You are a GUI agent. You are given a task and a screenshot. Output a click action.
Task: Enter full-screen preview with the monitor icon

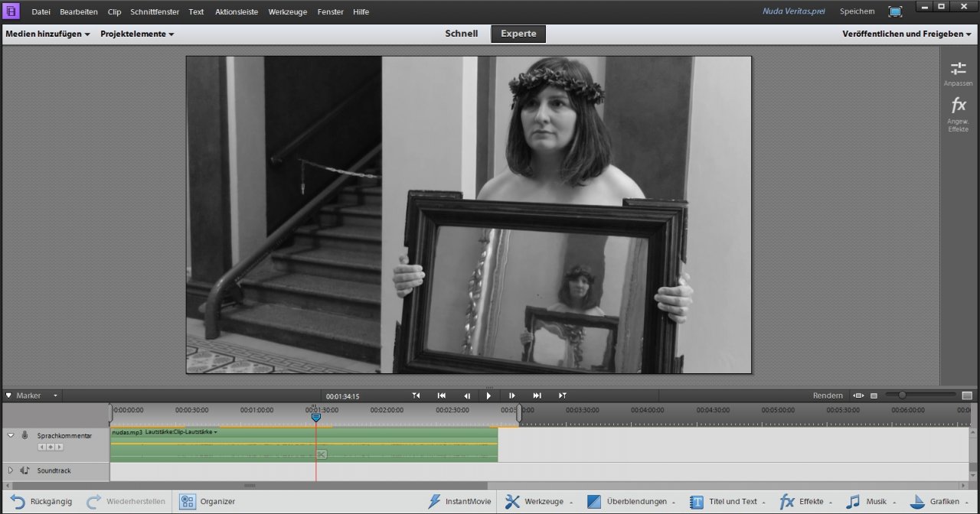[895, 11]
